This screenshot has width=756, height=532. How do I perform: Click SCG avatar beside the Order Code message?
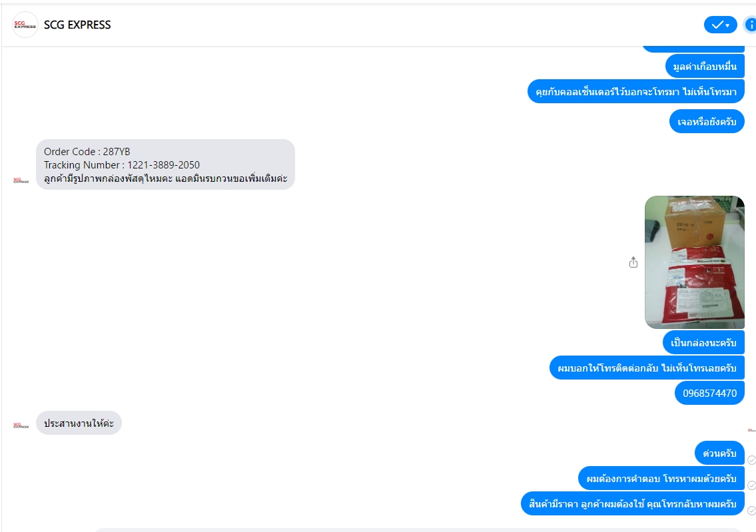point(21,180)
